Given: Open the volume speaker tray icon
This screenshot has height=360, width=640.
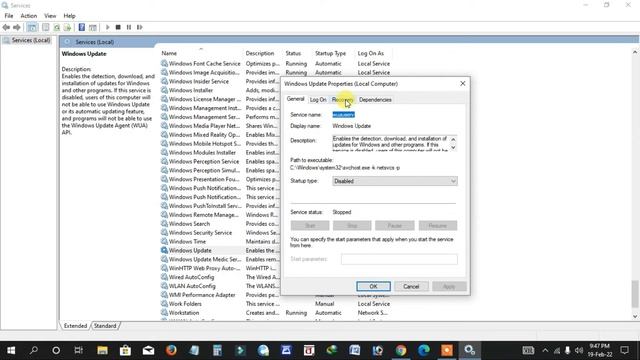Looking at the screenshot, I should [x=579, y=350].
